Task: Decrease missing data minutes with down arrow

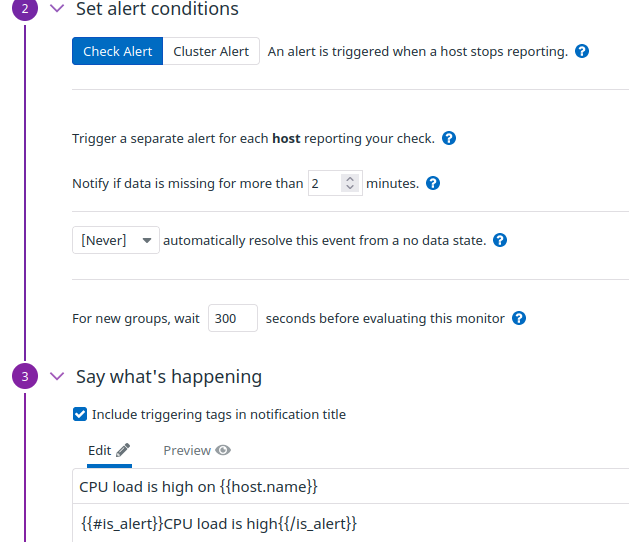Action: (x=350, y=187)
